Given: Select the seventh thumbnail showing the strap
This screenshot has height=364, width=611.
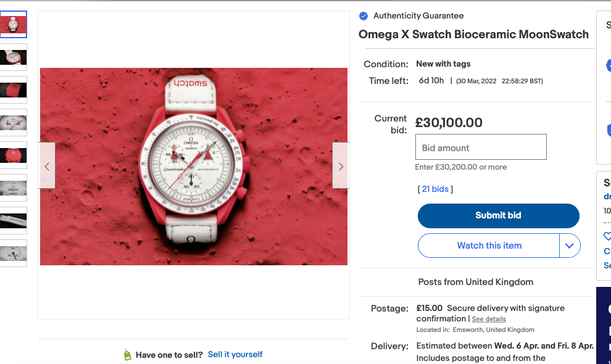Looking at the screenshot, I should pos(13,221).
